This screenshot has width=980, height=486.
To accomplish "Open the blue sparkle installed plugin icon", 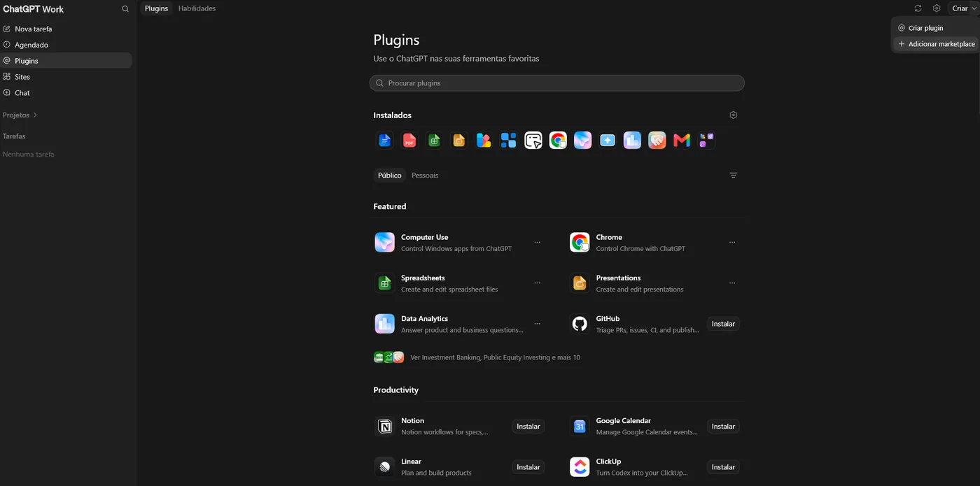I will pos(608,141).
